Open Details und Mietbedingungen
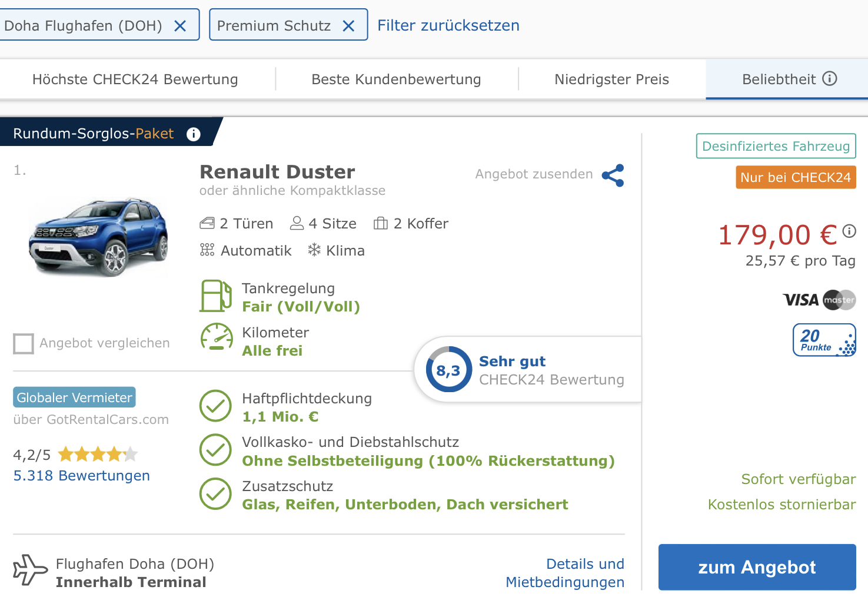 pyautogui.click(x=565, y=573)
